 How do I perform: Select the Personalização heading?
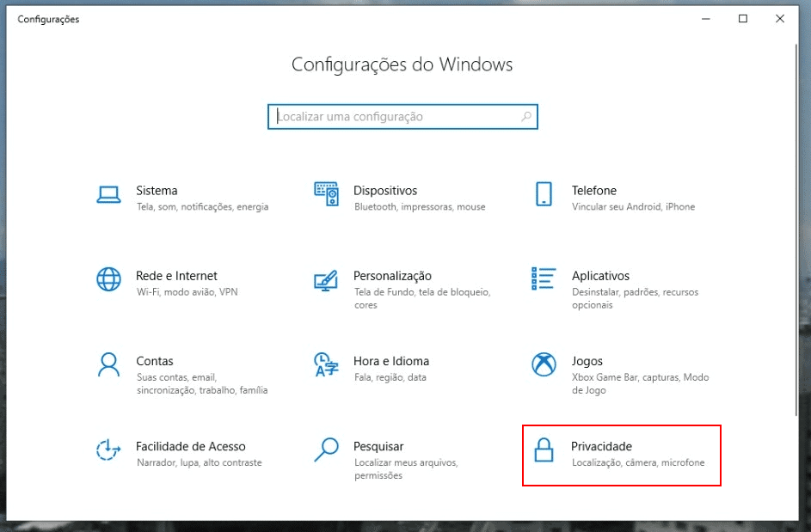tap(392, 276)
